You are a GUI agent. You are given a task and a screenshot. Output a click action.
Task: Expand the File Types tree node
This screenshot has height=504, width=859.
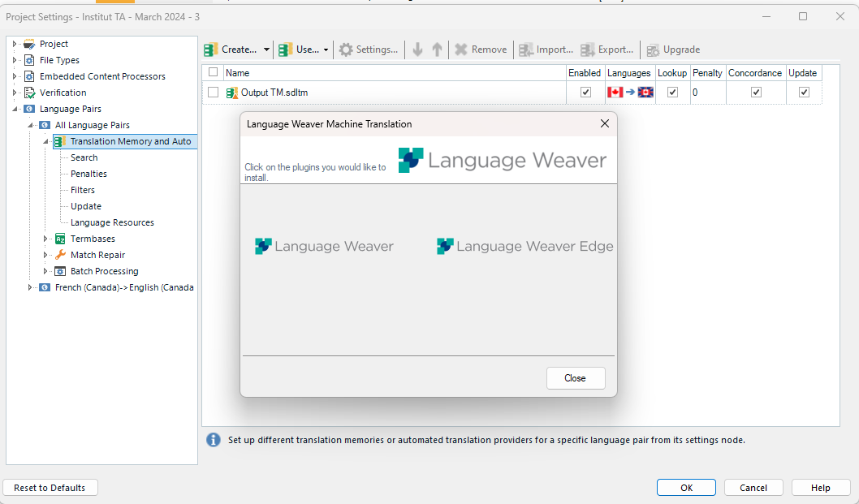15,60
